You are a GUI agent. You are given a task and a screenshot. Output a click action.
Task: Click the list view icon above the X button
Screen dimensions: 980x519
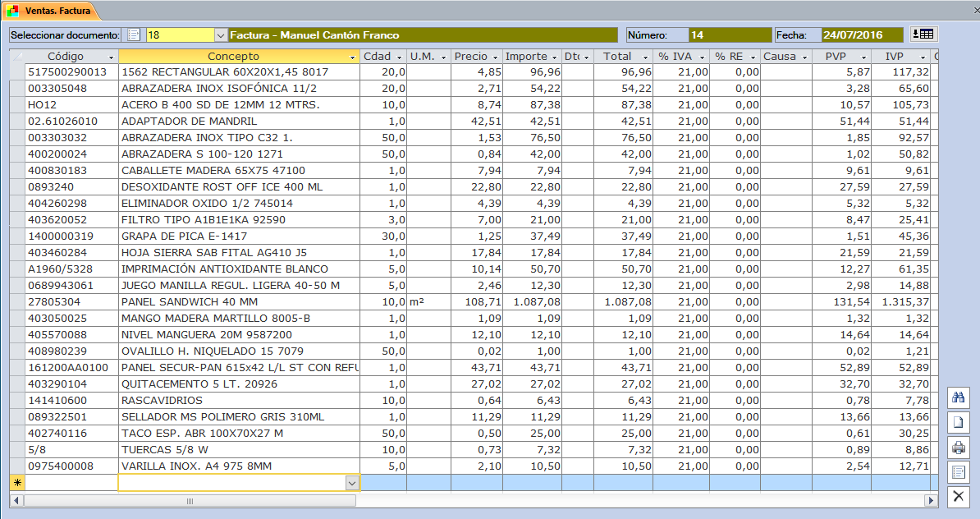[957, 472]
